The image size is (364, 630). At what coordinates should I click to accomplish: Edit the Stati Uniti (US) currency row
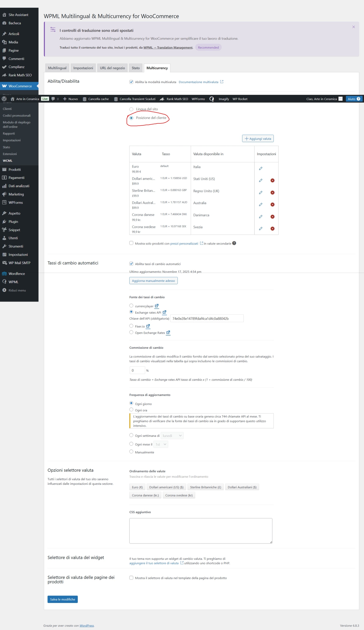(x=260, y=180)
